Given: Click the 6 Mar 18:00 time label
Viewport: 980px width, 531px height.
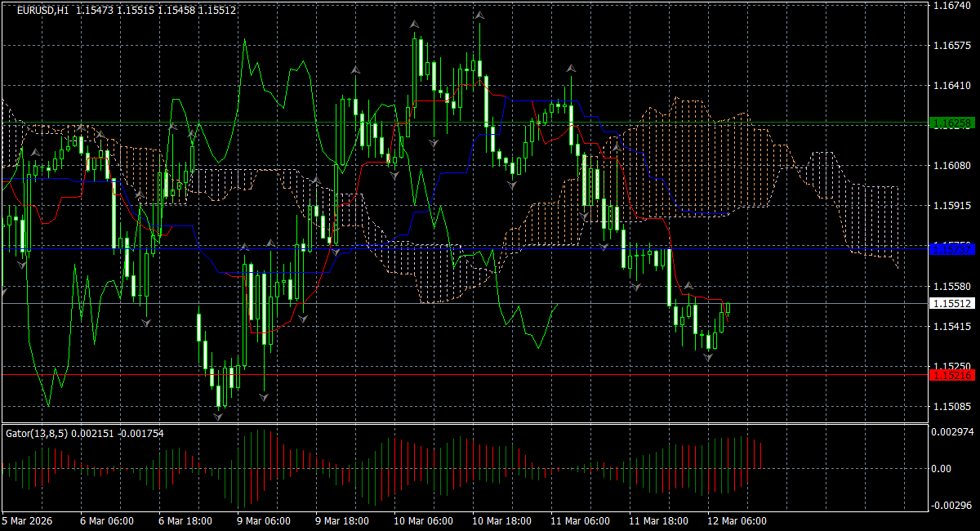Looking at the screenshot, I should tap(185, 520).
